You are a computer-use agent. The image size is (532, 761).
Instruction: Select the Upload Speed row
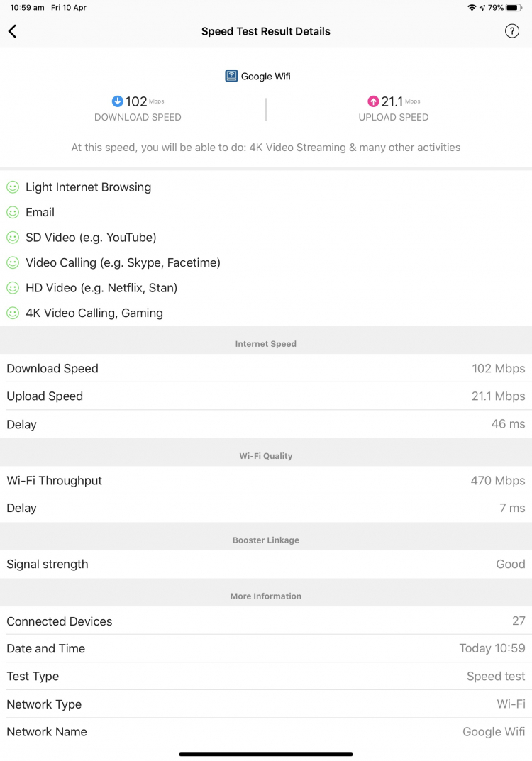[266, 396]
